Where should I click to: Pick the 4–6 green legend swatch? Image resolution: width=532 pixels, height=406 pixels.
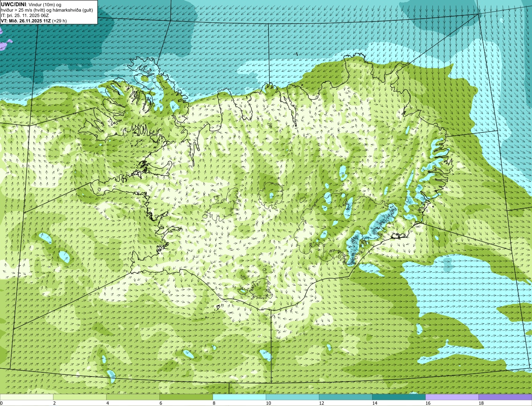(133, 397)
